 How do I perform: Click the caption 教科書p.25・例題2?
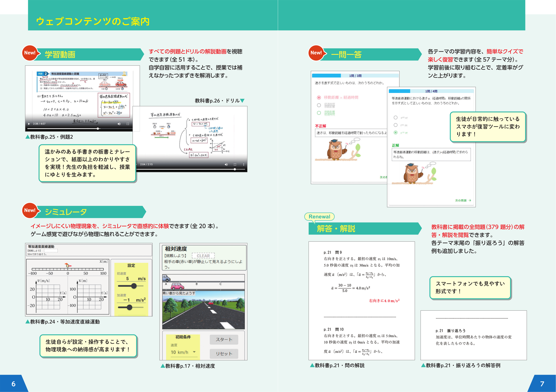pos(49,137)
